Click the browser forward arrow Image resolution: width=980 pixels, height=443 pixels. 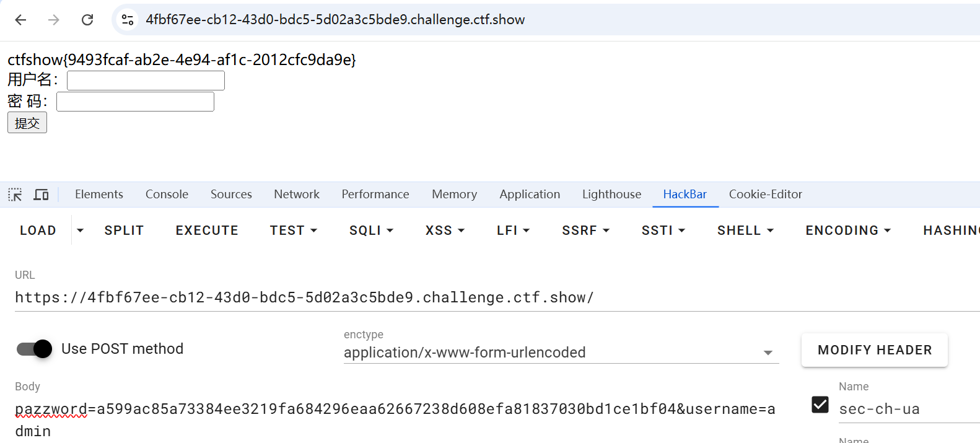54,20
